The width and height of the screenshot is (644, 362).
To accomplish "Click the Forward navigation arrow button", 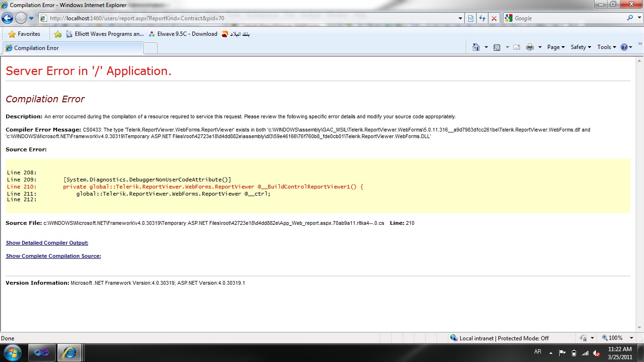I will tap(21, 18).
